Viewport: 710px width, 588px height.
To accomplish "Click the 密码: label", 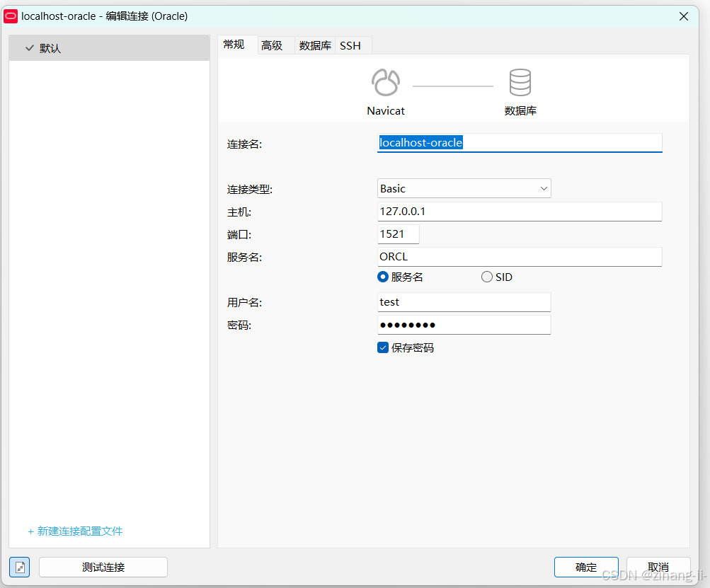I will [239, 325].
